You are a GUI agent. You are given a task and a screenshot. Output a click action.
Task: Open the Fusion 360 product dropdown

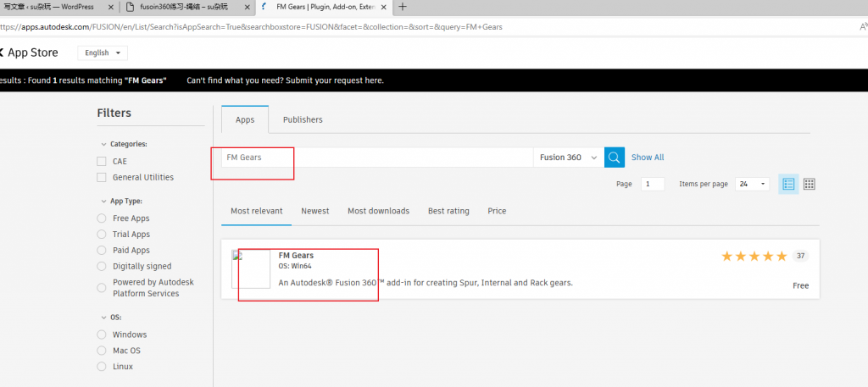click(x=569, y=158)
